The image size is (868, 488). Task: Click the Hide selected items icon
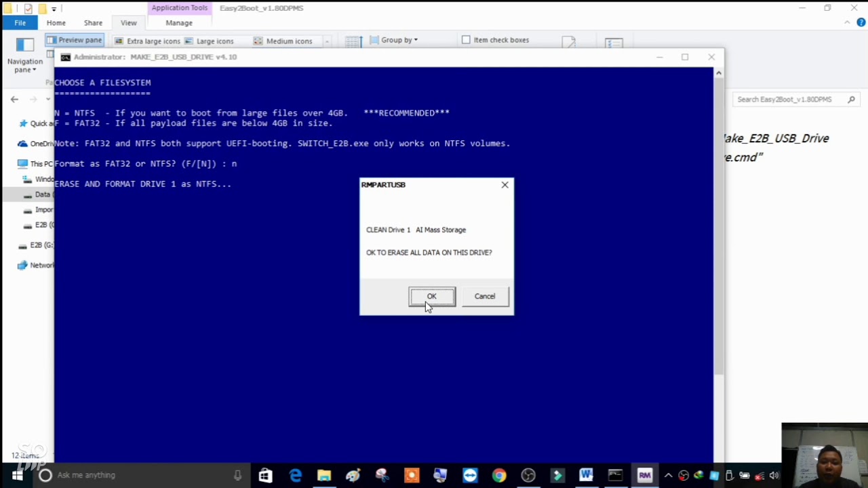pyautogui.click(x=568, y=42)
